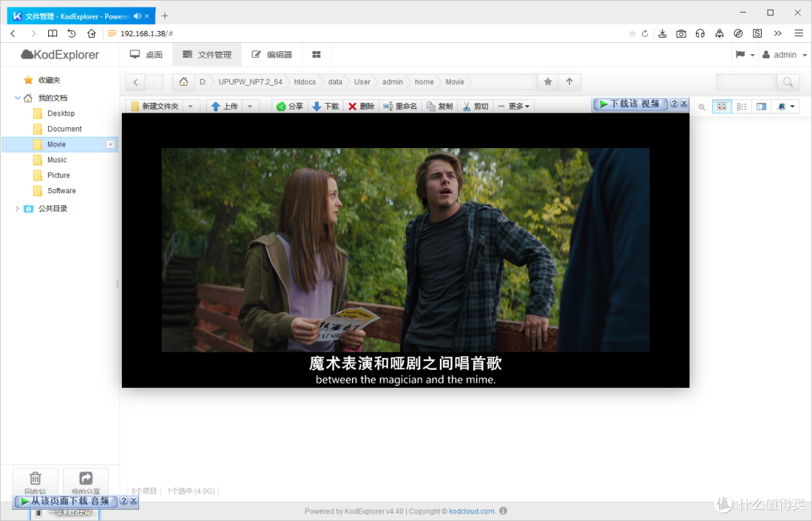812x521 pixels.
Task: Focus the file search box
Action: 747,82
